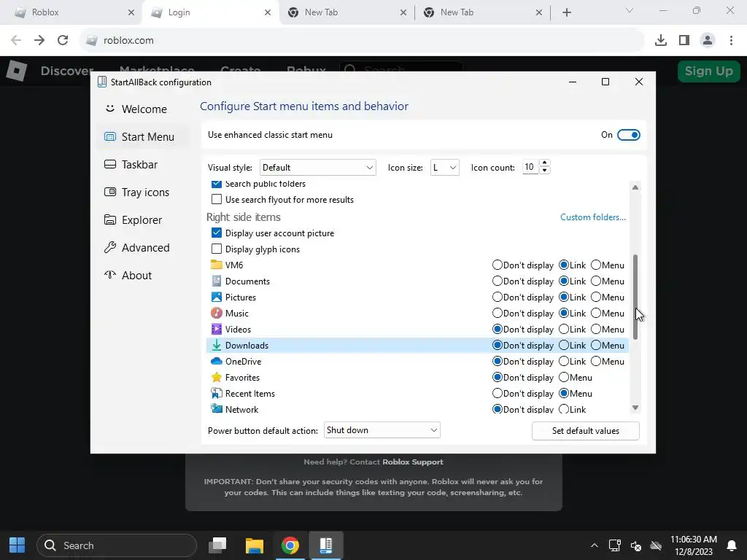Viewport: 747px width, 560px height.
Task: Switch to the second New Tab
Action: (483, 12)
